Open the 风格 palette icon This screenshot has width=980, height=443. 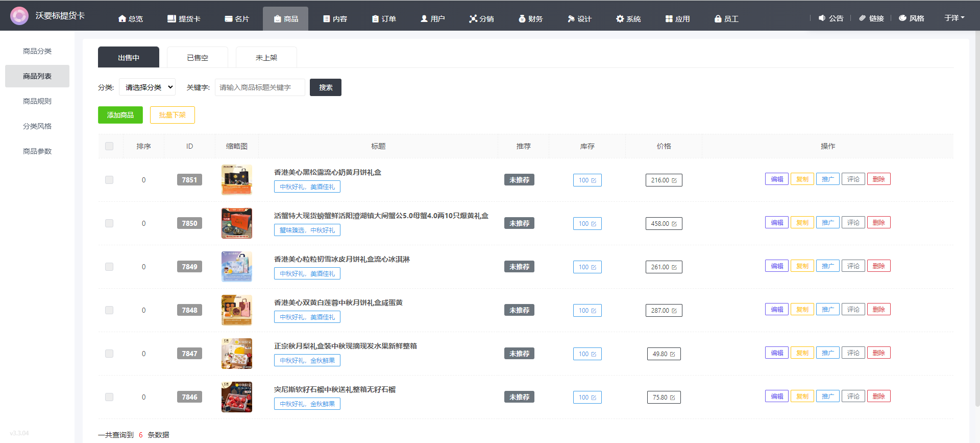coord(902,18)
